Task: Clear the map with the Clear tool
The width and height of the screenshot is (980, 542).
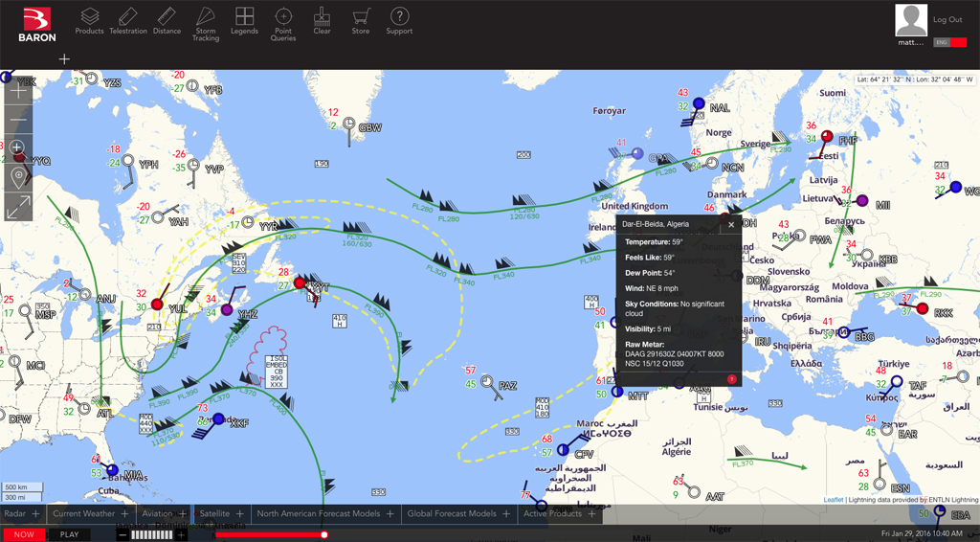Action: point(322,21)
